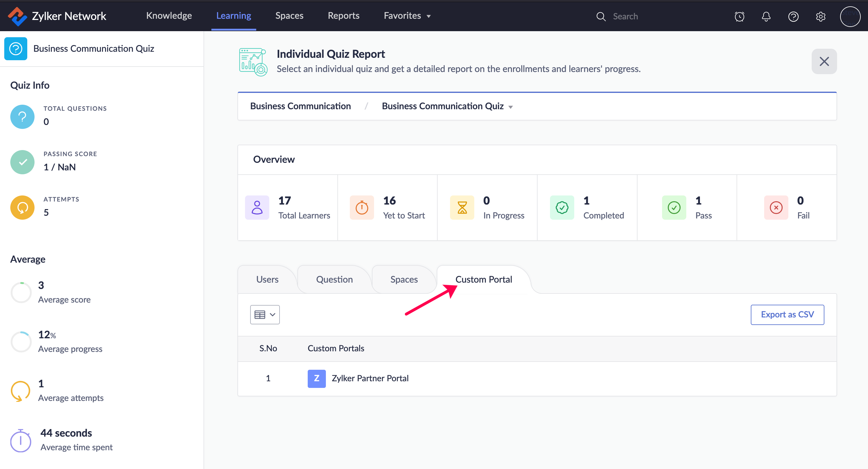Open the notifications bell icon
The height and width of the screenshot is (469, 868).
pyautogui.click(x=766, y=17)
